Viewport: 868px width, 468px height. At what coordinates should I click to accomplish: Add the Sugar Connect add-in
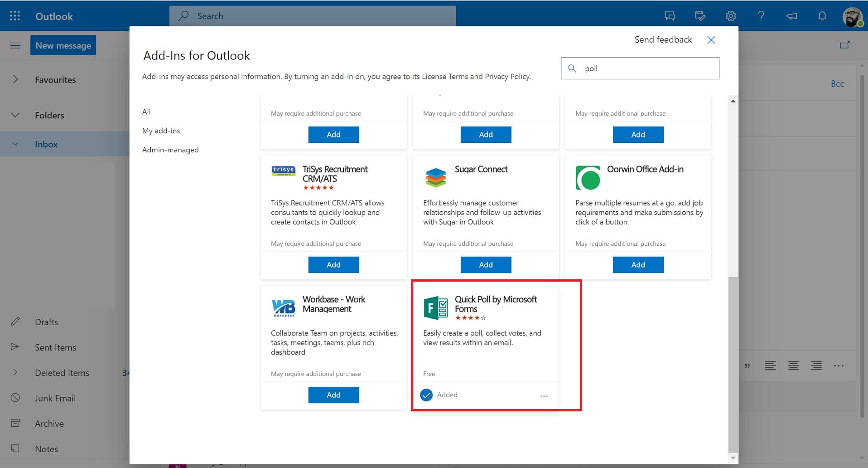486,264
